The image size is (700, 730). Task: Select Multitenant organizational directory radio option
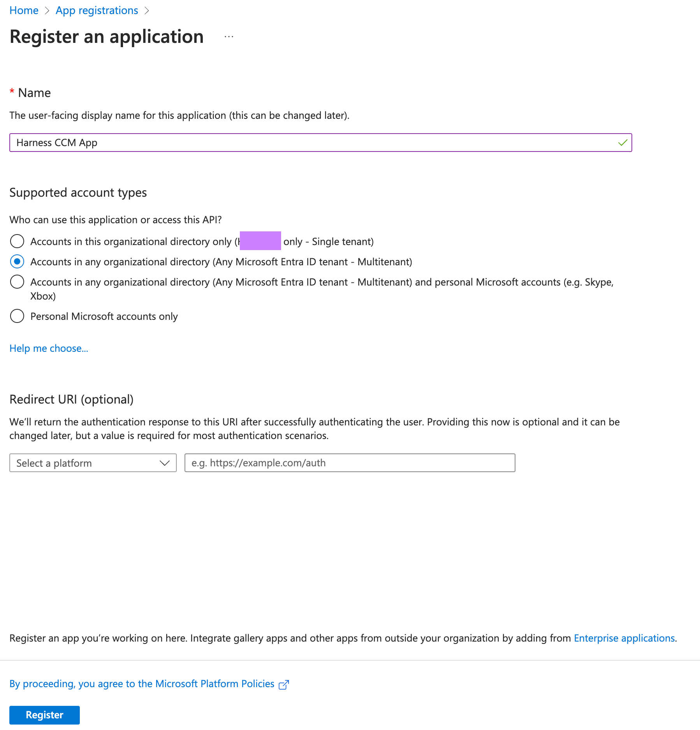17,261
